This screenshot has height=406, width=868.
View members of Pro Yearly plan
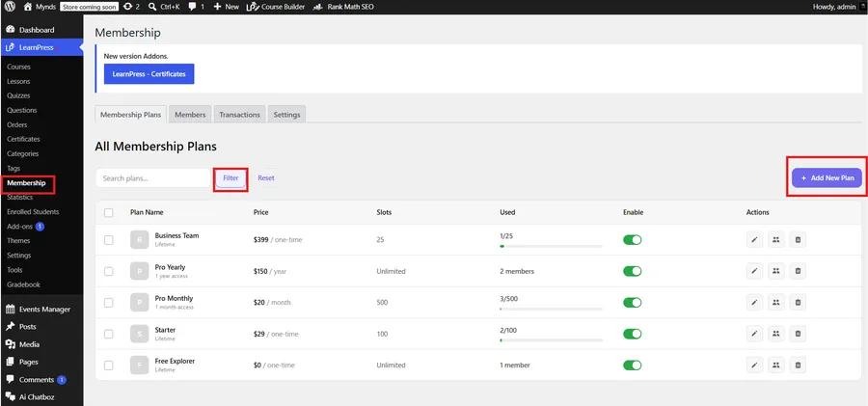pos(776,271)
